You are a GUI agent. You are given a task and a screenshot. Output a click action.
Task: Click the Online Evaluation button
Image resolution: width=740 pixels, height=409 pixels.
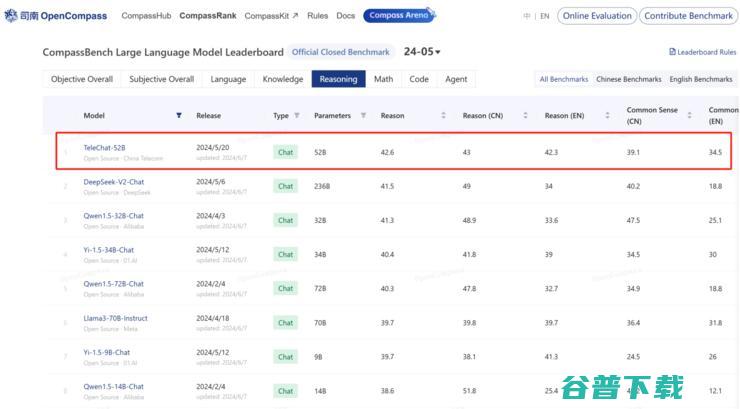[x=597, y=16]
